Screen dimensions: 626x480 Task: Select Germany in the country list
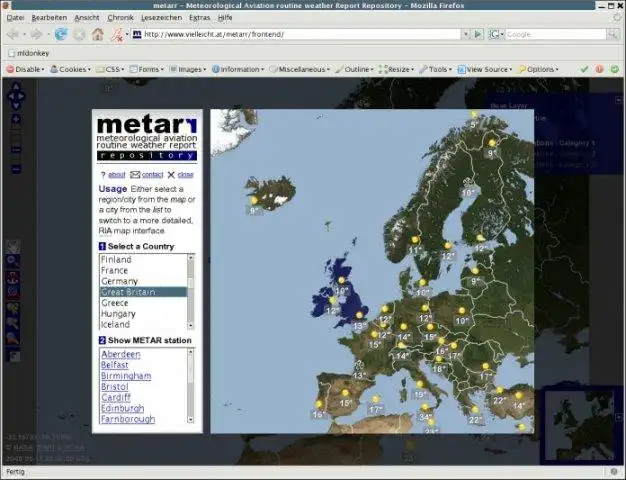tap(143, 281)
